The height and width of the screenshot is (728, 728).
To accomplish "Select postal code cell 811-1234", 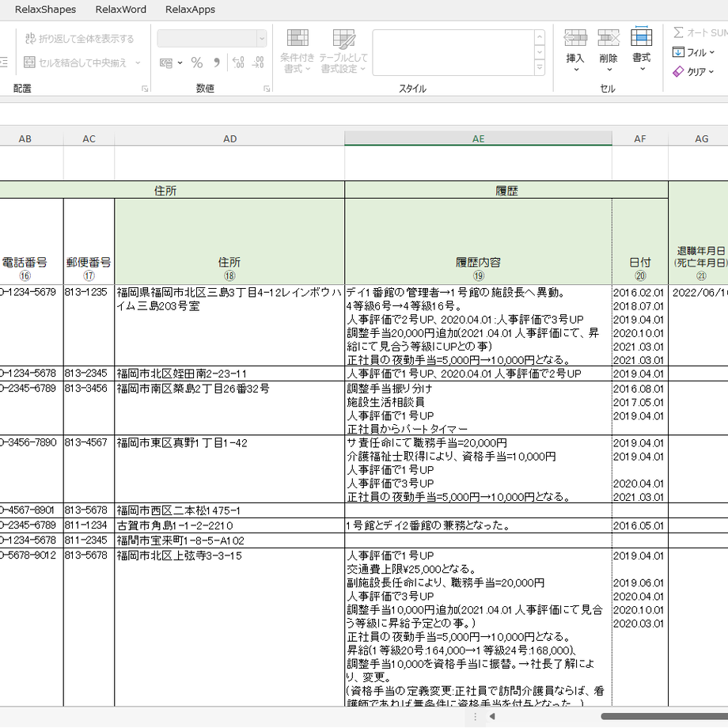I will click(89, 525).
